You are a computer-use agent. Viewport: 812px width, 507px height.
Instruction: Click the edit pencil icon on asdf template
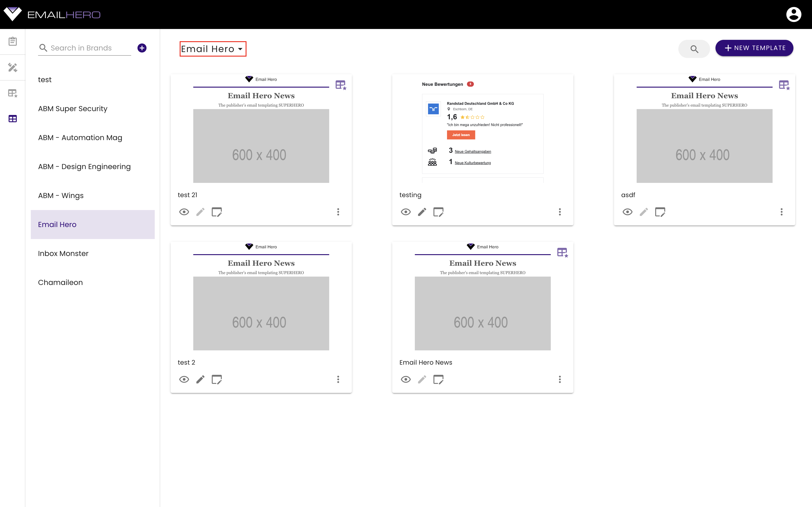point(644,211)
